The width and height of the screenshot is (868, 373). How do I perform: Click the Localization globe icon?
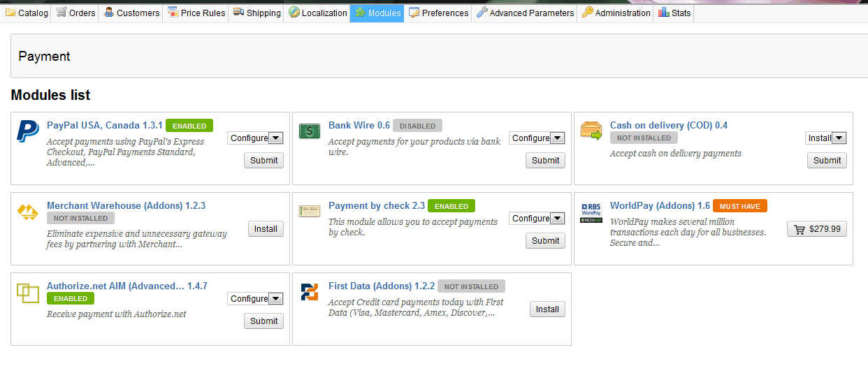tap(294, 13)
